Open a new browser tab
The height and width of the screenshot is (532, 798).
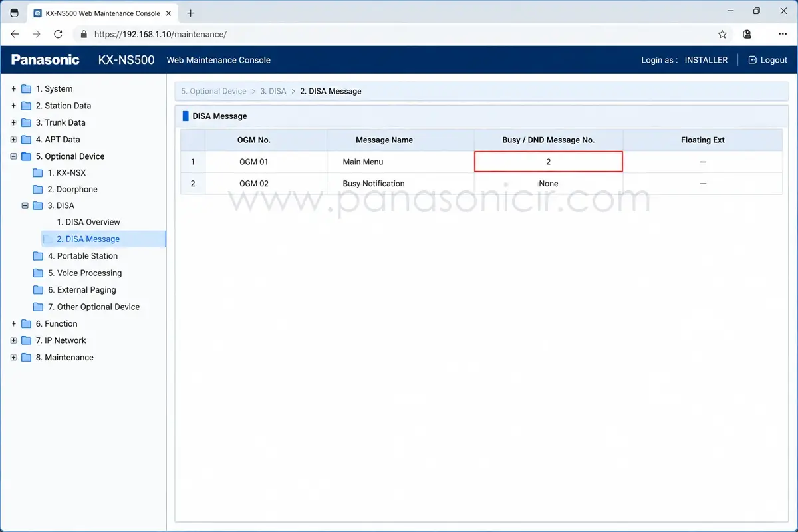pyautogui.click(x=191, y=13)
